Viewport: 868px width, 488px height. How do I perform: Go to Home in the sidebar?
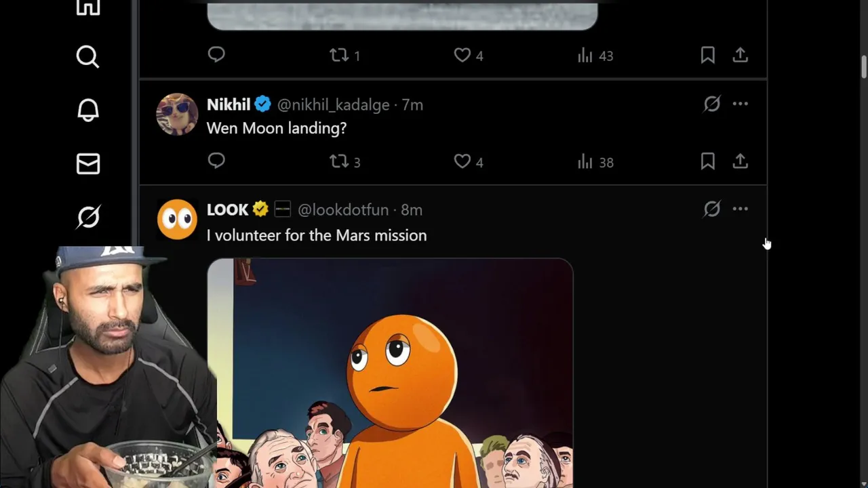tap(87, 7)
